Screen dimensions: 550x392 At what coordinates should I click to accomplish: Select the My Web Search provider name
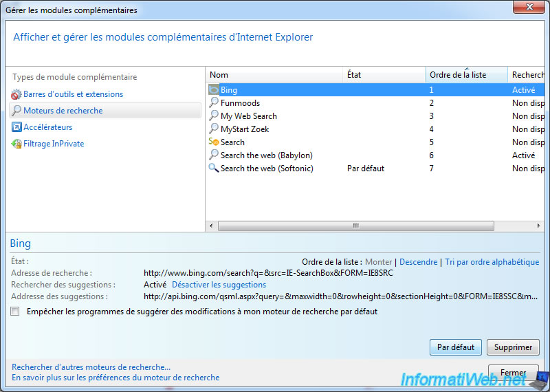click(x=249, y=116)
